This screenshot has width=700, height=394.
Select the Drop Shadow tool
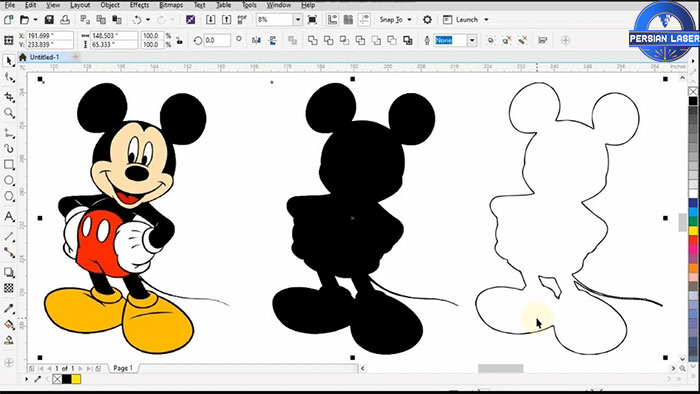9,272
